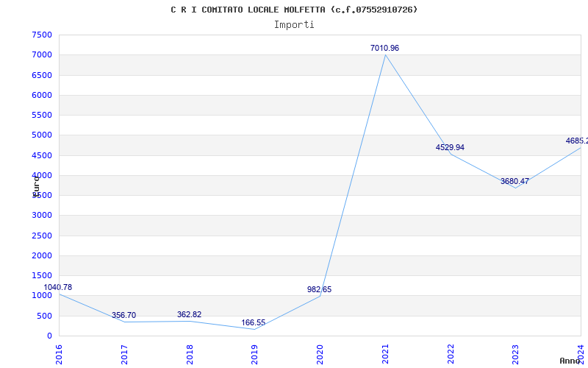This screenshot has width=588, height=368.
Task: Click y-axis value 2000
Action: click(x=42, y=255)
